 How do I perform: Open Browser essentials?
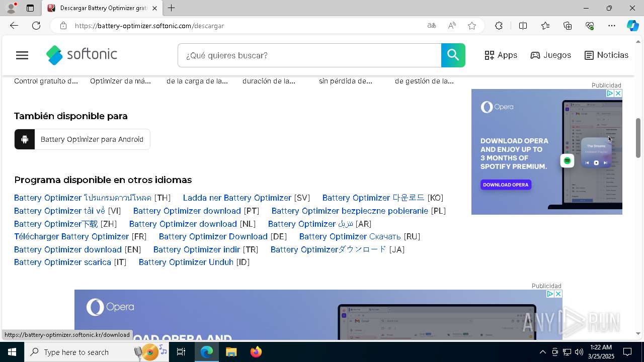[x=590, y=26]
